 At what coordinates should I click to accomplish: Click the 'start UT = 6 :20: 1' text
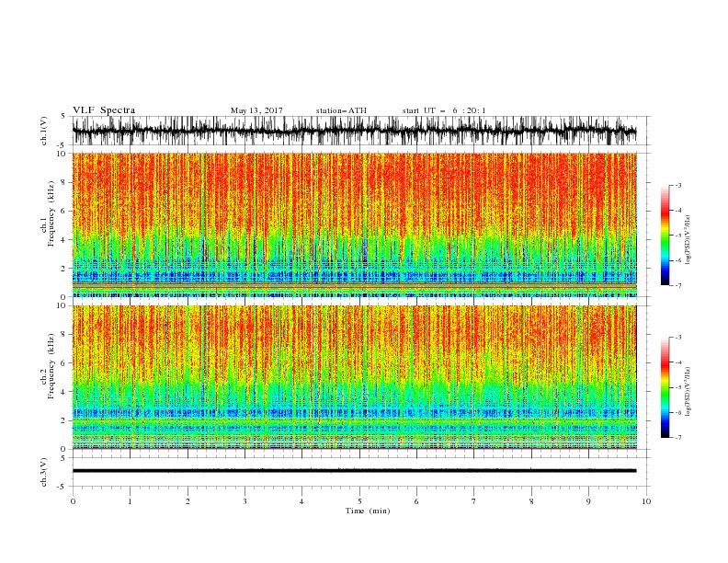click(x=444, y=110)
